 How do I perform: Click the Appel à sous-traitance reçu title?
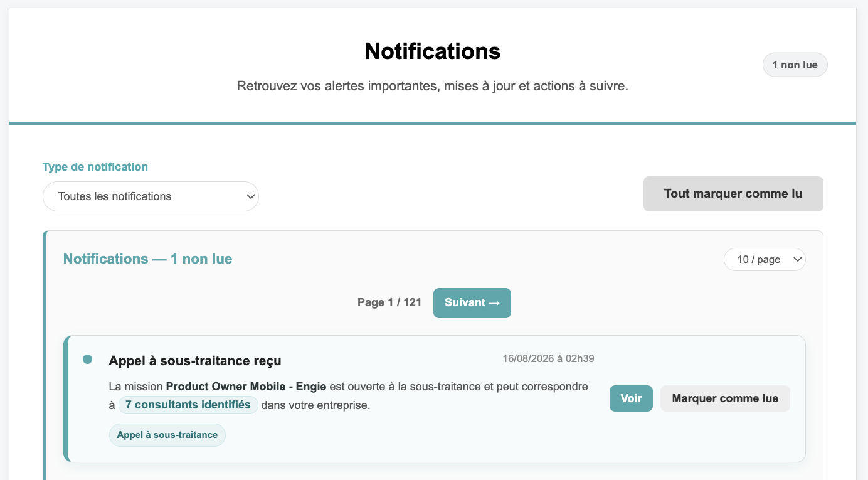pyautogui.click(x=195, y=361)
